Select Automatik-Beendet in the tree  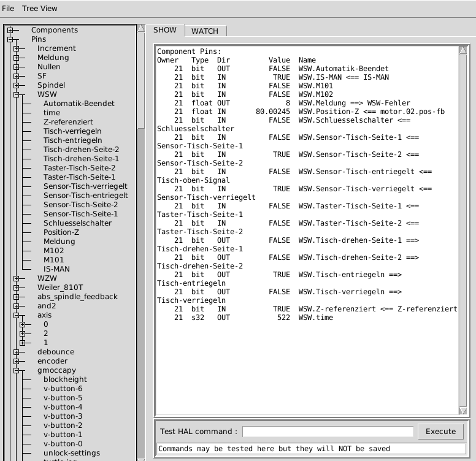click(79, 104)
